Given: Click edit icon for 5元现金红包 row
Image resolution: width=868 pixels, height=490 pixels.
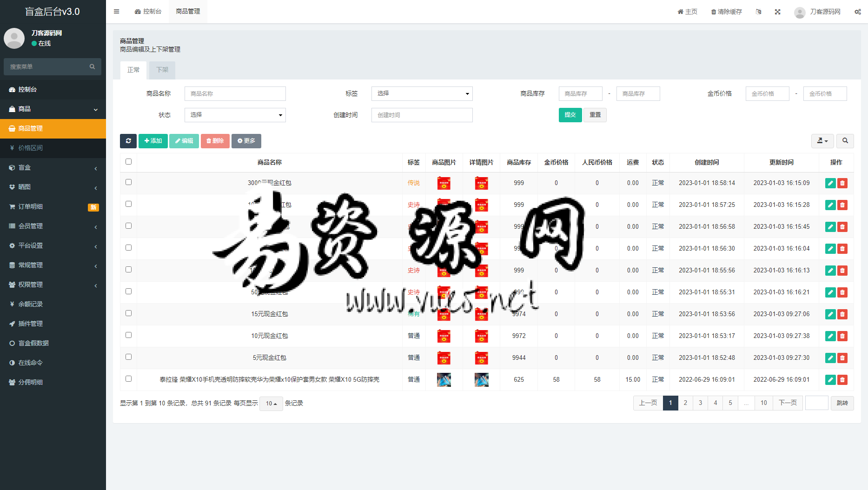Looking at the screenshot, I should (830, 358).
